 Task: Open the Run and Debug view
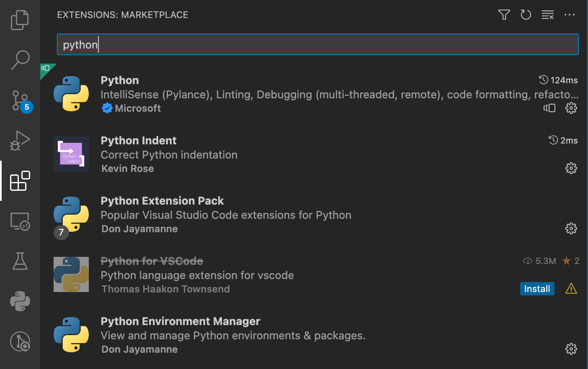[x=20, y=141]
